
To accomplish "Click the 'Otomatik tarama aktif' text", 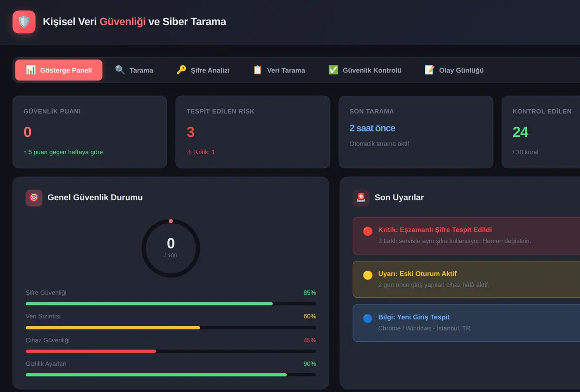I will 379,144.
